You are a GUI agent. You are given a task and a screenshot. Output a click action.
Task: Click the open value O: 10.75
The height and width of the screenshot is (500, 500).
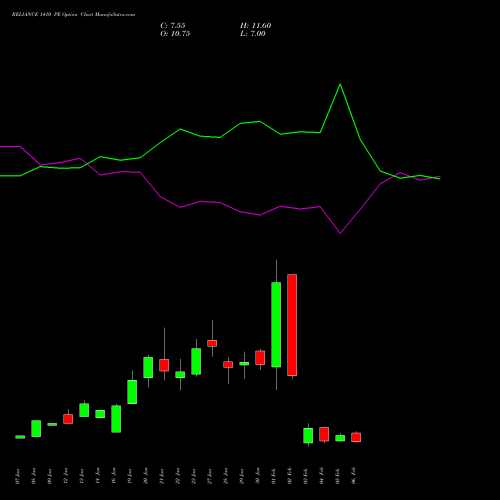tap(175, 34)
